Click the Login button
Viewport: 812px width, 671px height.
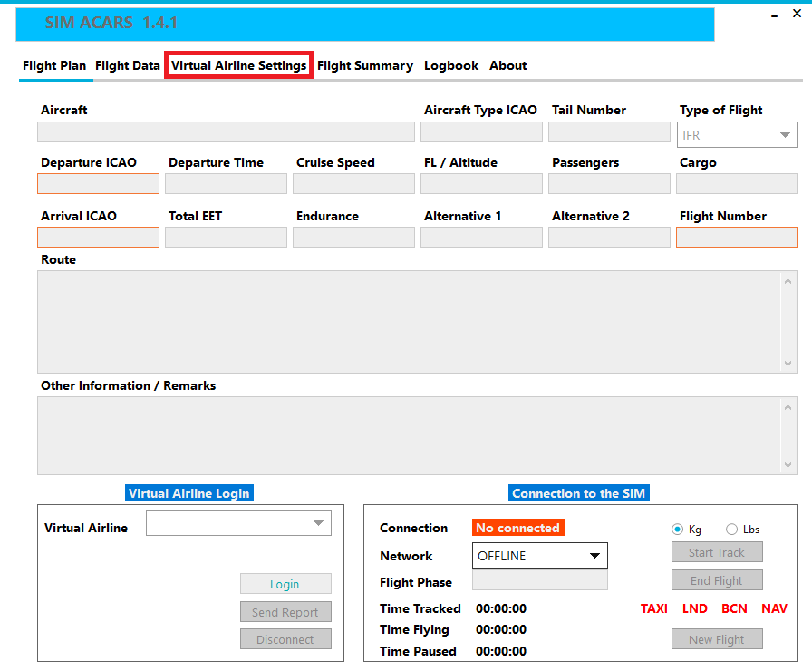(x=285, y=585)
